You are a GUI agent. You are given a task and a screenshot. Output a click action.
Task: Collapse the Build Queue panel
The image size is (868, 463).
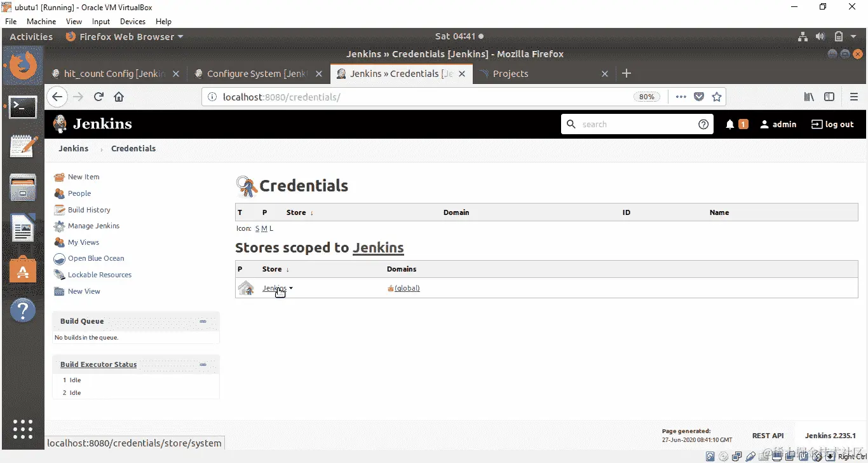pos(204,321)
